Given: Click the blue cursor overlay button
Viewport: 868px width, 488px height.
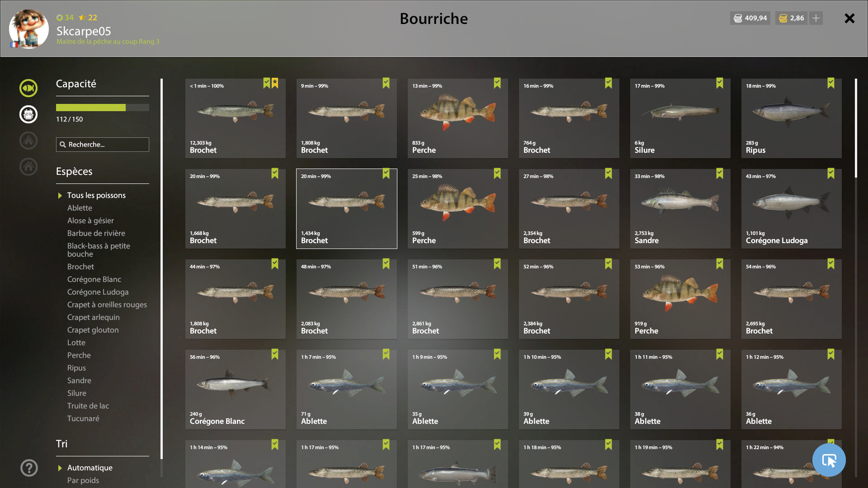Looking at the screenshot, I should [x=829, y=460].
